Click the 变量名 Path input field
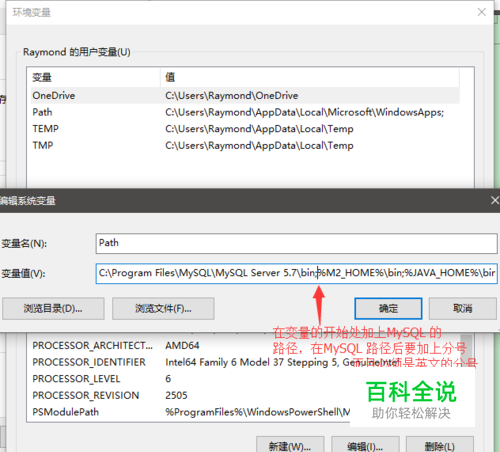 296,243
